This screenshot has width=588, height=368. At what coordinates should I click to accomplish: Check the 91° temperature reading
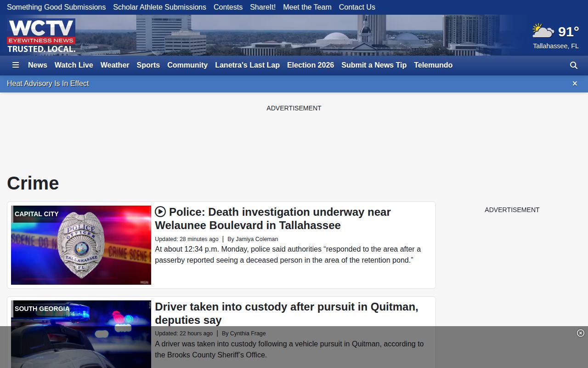coord(569,31)
